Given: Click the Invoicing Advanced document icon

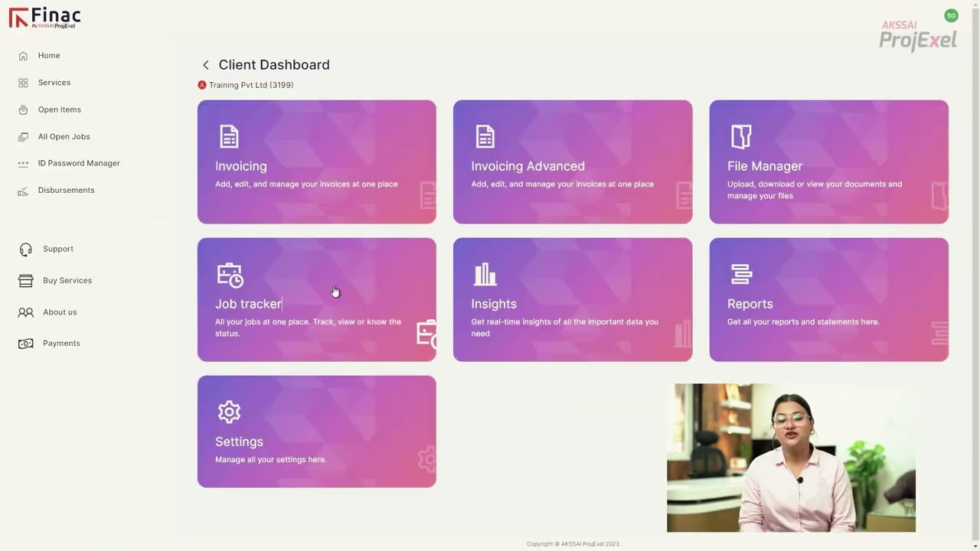Looking at the screenshot, I should [485, 136].
